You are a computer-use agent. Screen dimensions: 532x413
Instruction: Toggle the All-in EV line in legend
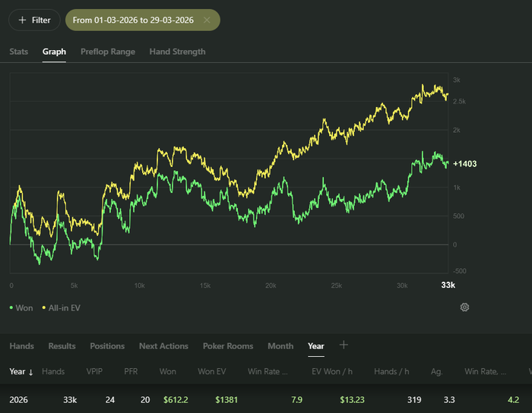coord(63,307)
